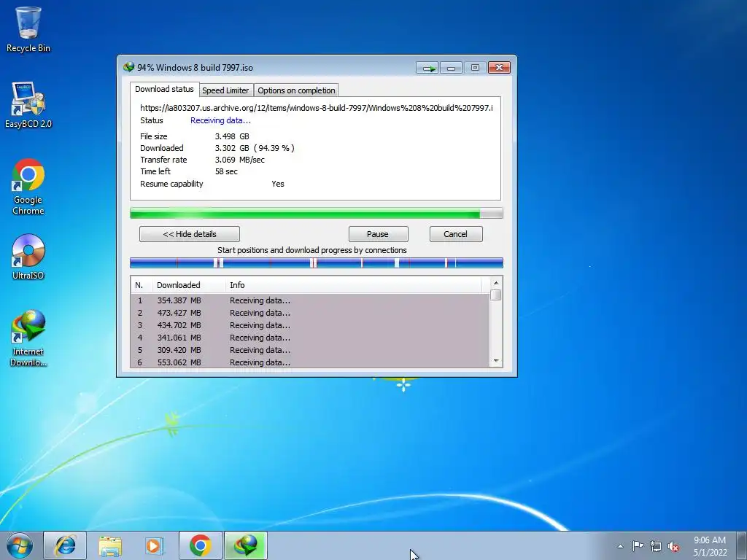Select connection row with 434.702 MB
Viewport: 747px width, 560px height.
310,325
